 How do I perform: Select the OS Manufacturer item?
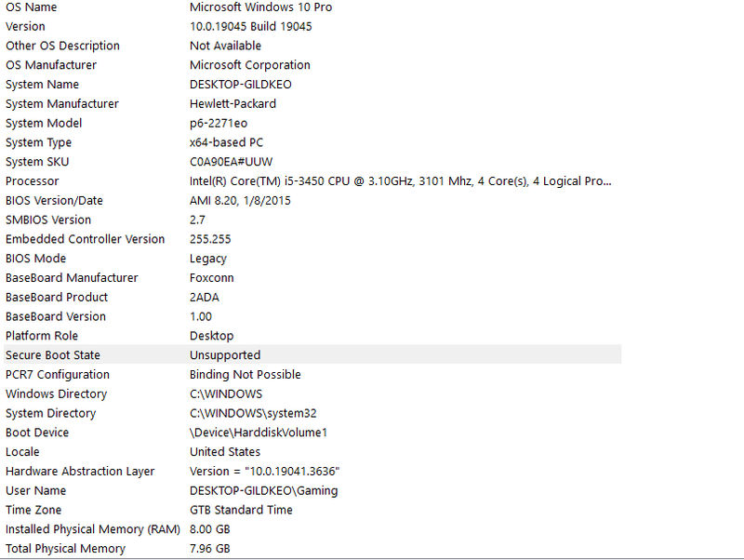tap(51, 65)
